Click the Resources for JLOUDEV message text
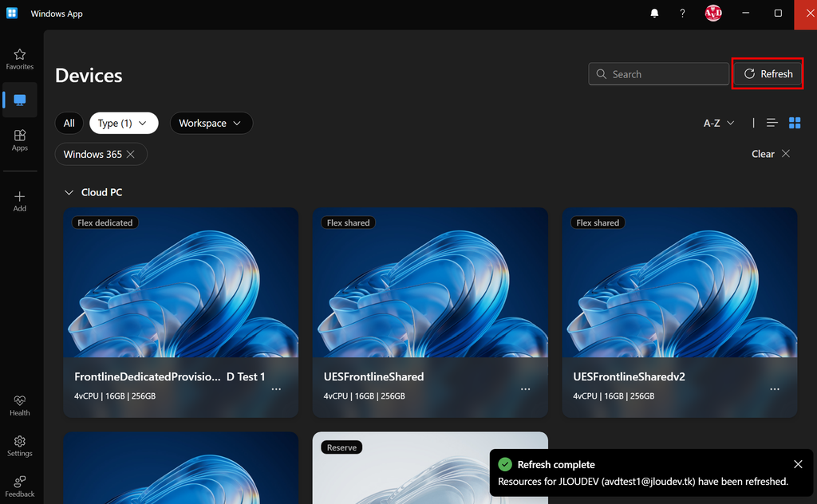 pos(643,482)
